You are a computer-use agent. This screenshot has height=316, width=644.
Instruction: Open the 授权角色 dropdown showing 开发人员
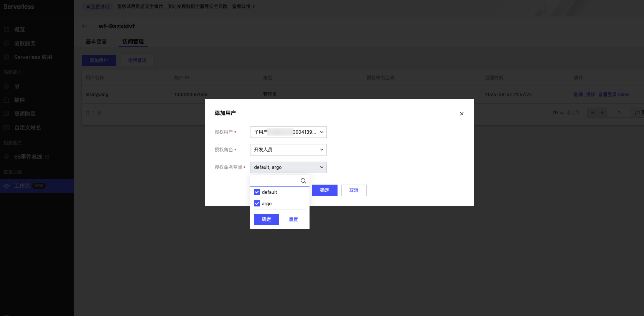(x=288, y=150)
